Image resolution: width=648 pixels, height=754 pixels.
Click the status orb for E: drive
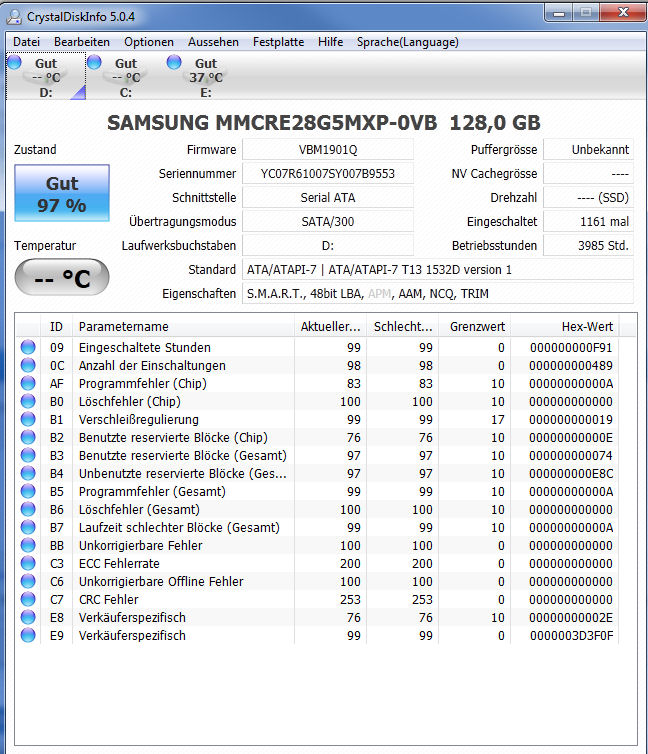click(x=174, y=62)
